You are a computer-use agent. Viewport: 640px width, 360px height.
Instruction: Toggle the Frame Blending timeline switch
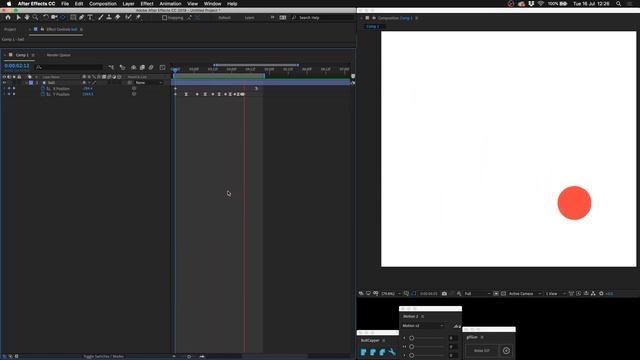pyautogui.click(x=142, y=67)
